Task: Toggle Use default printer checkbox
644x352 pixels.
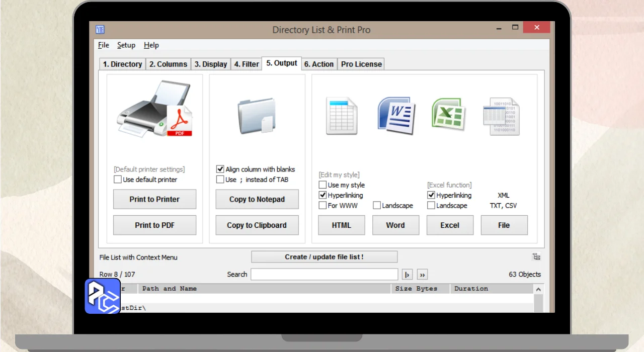Action: (x=118, y=180)
